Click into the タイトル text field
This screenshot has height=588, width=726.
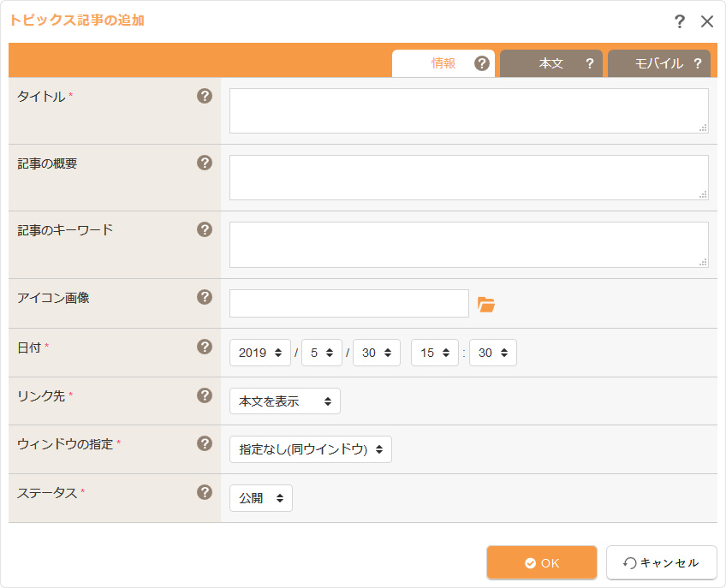pos(469,110)
